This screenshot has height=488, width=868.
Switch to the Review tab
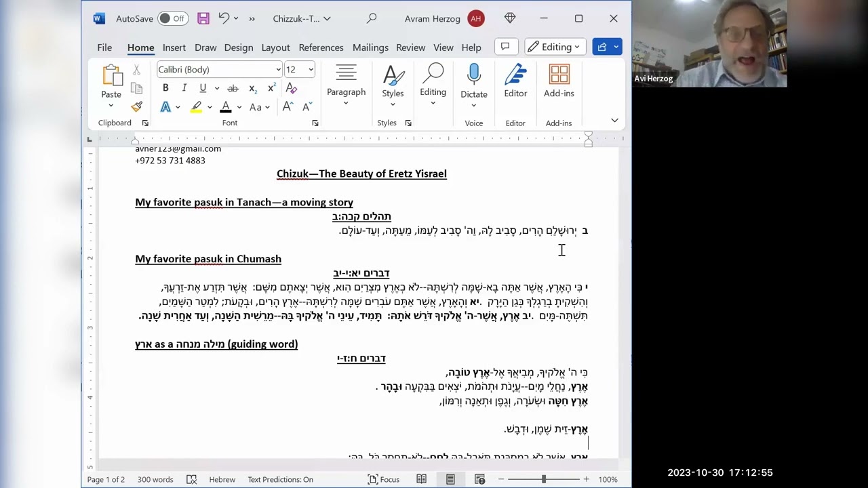pyautogui.click(x=411, y=47)
